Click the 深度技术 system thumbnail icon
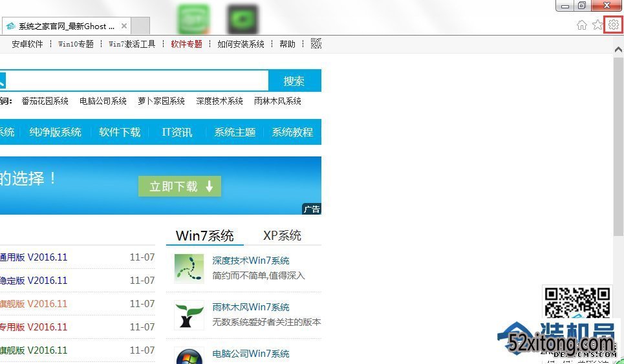This screenshot has height=364, width=624. [x=189, y=268]
